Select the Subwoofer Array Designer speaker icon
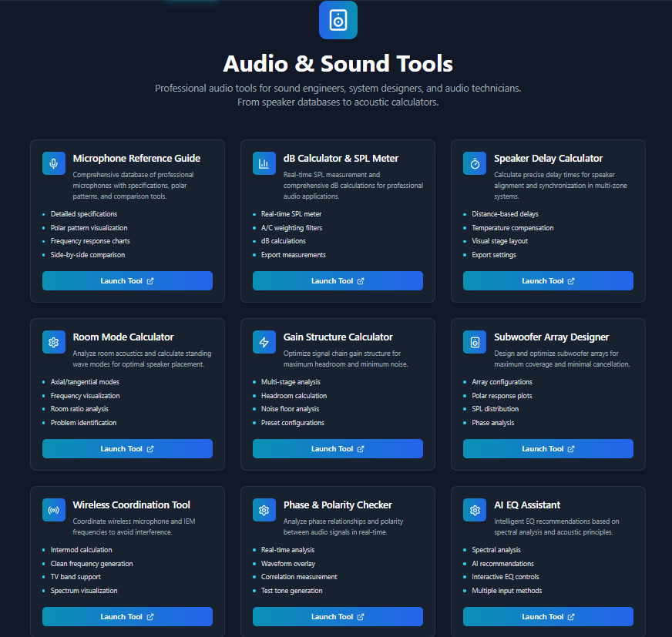 pos(474,341)
